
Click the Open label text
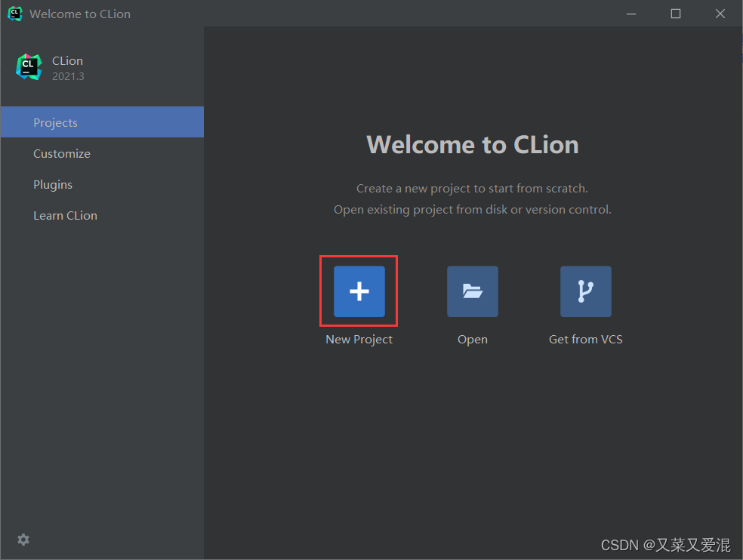click(x=473, y=340)
